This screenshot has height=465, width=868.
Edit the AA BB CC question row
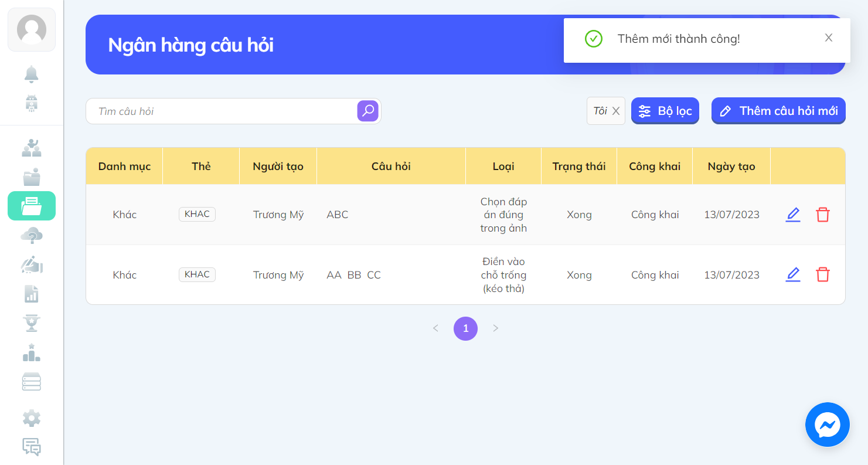pyautogui.click(x=793, y=274)
